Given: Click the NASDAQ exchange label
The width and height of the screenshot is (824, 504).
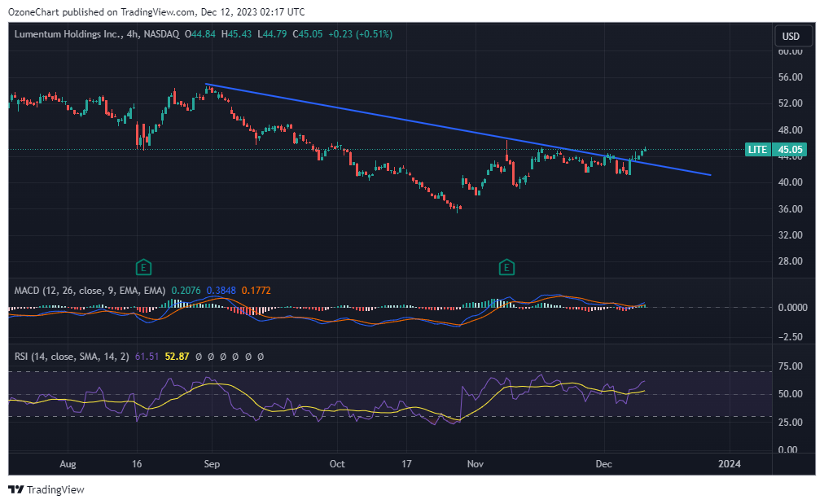Looking at the screenshot, I should (161, 34).
